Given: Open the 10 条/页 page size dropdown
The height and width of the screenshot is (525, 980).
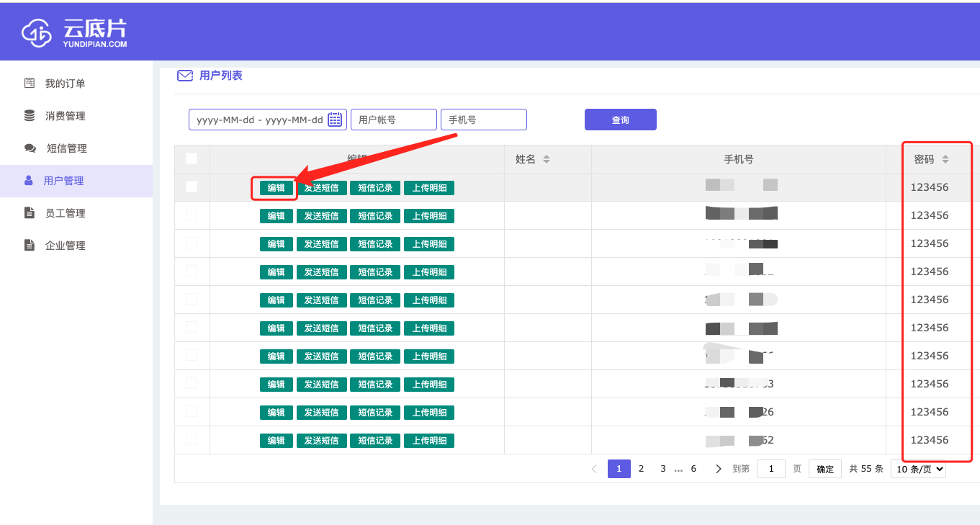Looking at the screenshot, I should pos(918,469).
